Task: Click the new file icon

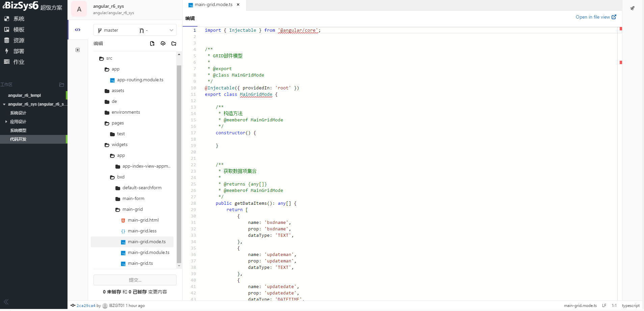Action: [x=152, y=44]
